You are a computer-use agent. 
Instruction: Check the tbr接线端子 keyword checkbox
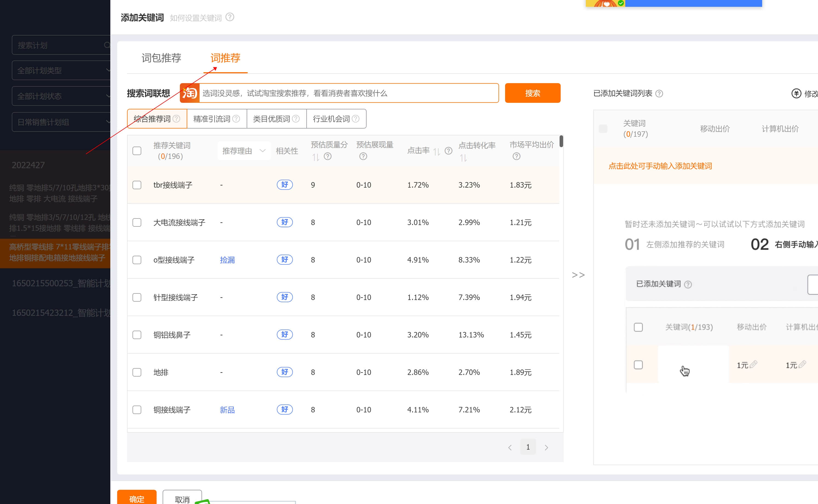pyautogui.click(x=137, y=185)
